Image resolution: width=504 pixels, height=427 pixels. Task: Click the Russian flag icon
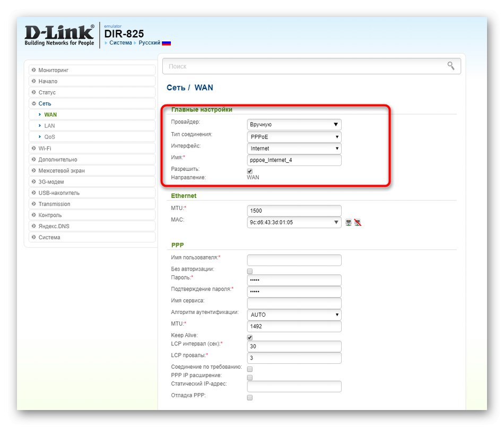166,42
